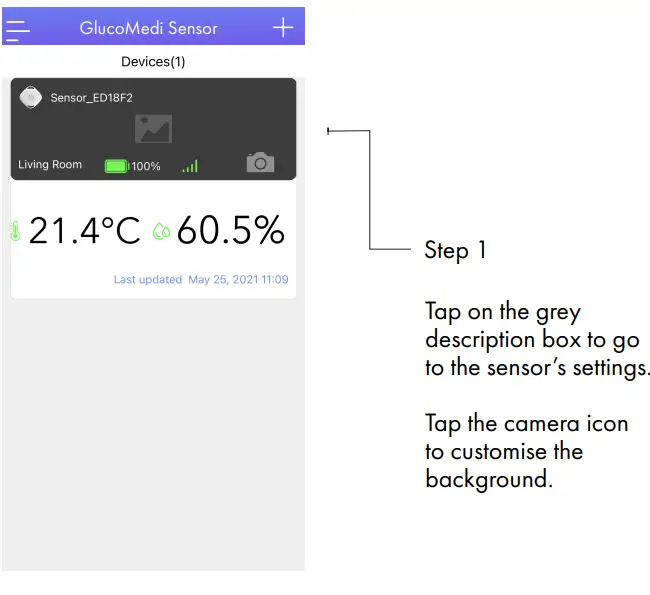
Task: Click the green thermometer icon
Action: [15, 231]
